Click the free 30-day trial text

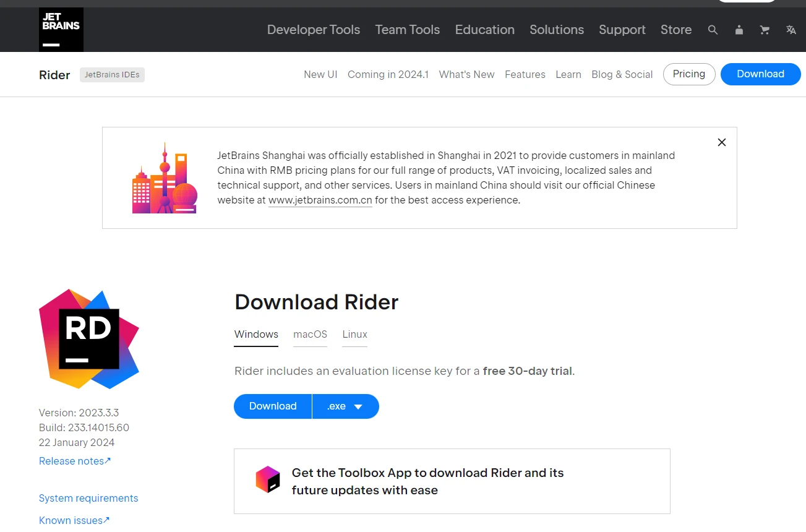[x=528, y=371]
